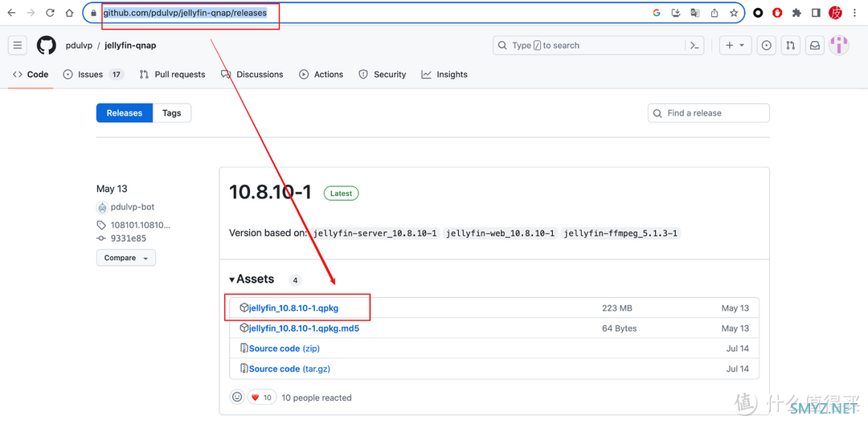Viewport: 868px width, 424px height.
Task: Open the Actions tab
Action: (x=321, y=74)
